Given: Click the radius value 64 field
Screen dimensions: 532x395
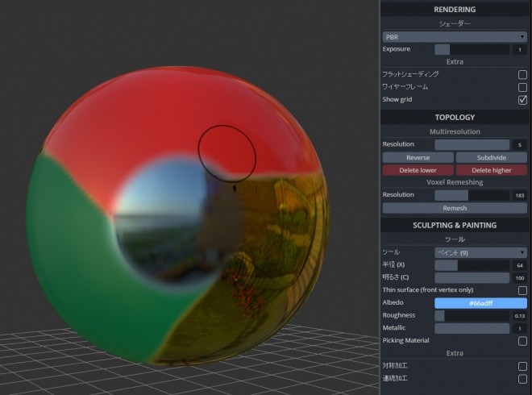Looking at the screenshot, I should click(x=520, y=265).
